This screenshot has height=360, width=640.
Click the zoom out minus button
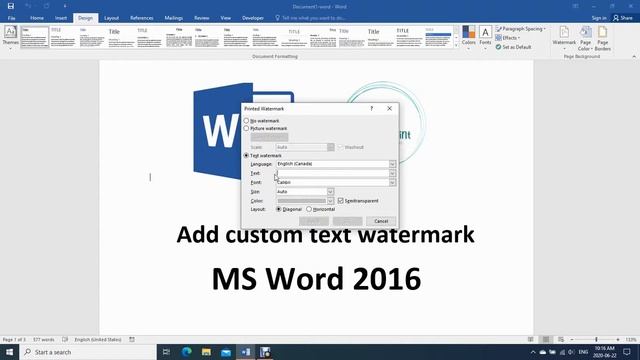pos(571,340)
